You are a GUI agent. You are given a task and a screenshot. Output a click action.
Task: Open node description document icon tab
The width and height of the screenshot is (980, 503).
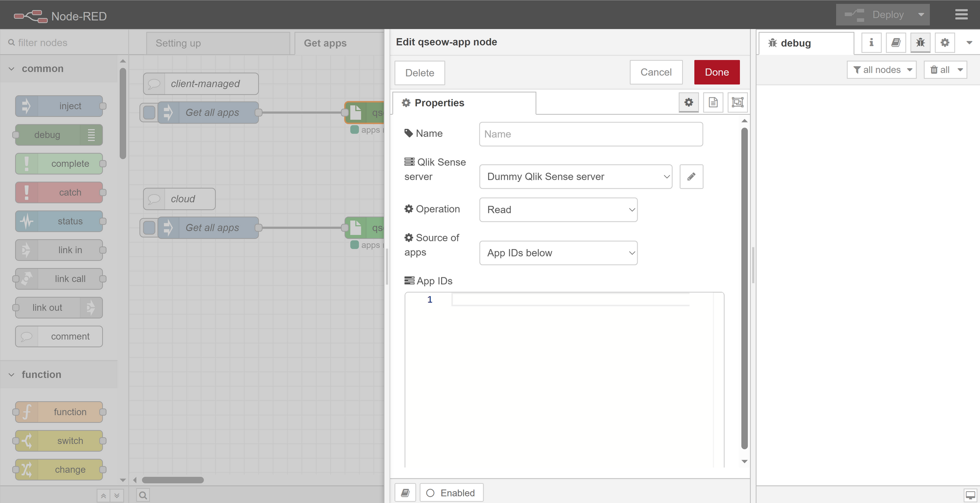pyautogui.click(x=713, y=102)
